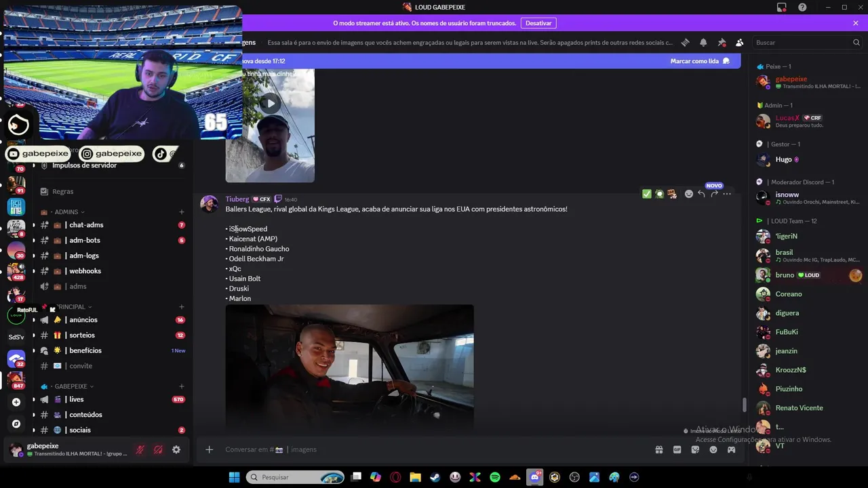Open gabepeixe profile in member list
Image resolution: width=868 pixels, height=488 pixels.
point(808,82)
